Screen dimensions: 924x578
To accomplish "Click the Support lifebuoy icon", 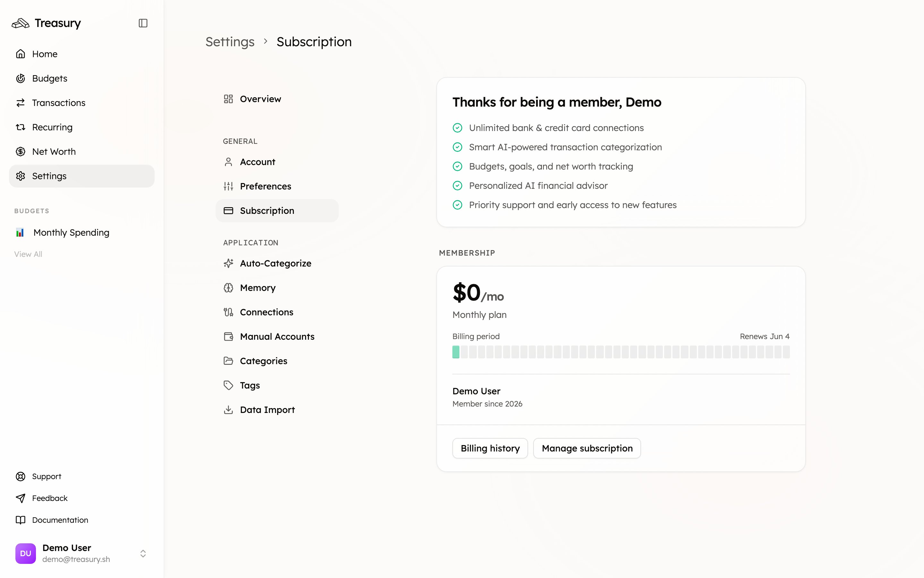I will [21, 476].
